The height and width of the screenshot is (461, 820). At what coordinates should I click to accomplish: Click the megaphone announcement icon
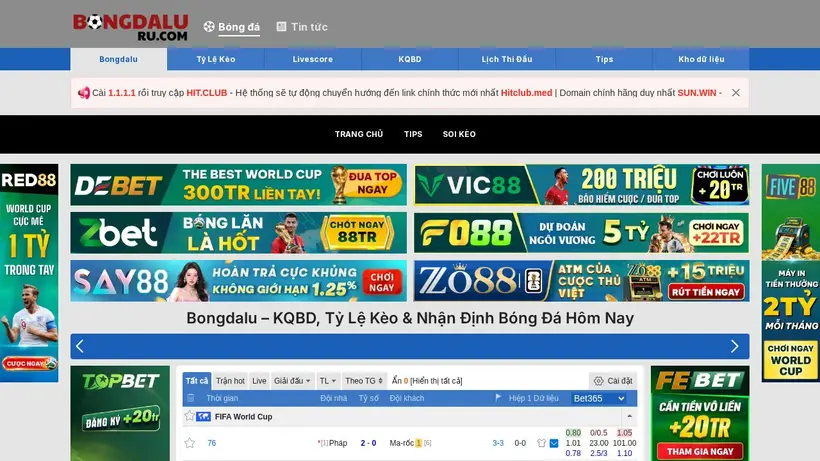84,93
